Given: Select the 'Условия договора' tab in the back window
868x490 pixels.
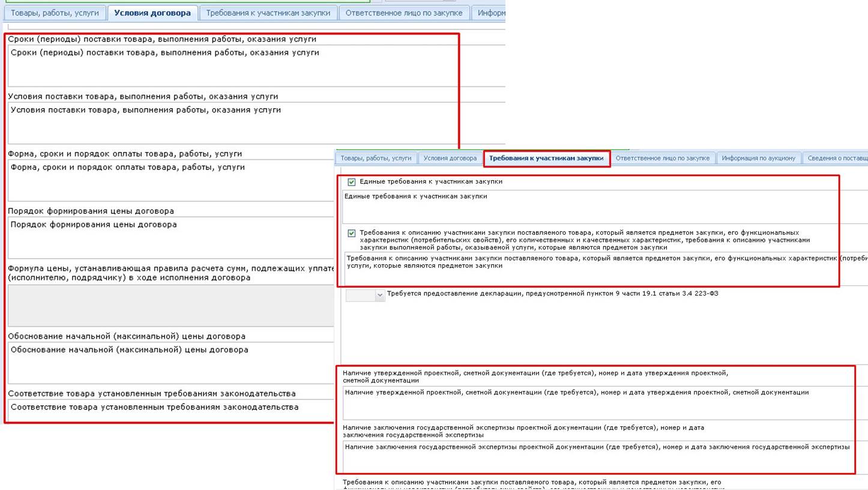Looking at the screenshot, I should [152, 13].
